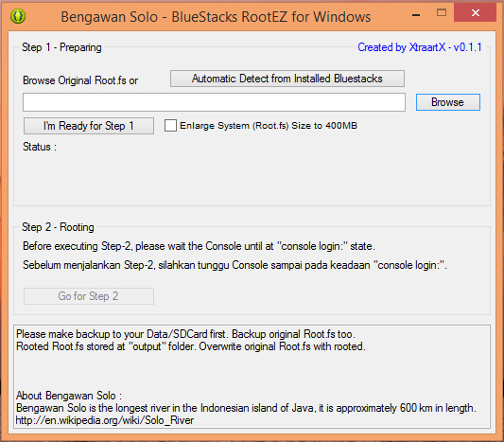Click the window title bar text
504x442 pixels.
[x=216, y=17]
